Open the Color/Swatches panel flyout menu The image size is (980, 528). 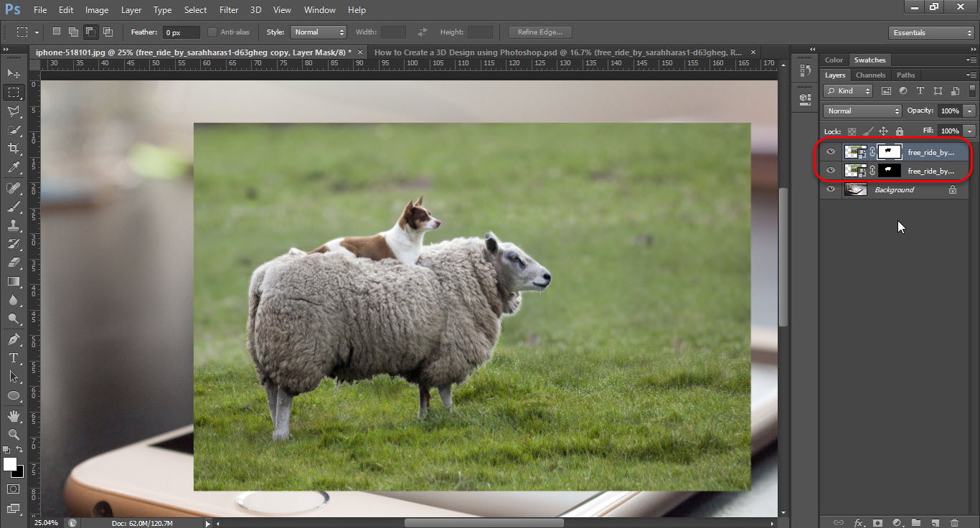(971, 60)
